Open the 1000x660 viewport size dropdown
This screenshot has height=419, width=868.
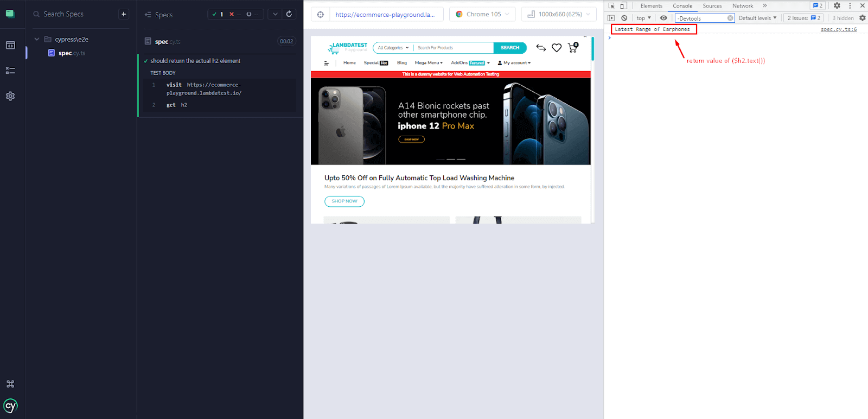click(x=559, y=14)
